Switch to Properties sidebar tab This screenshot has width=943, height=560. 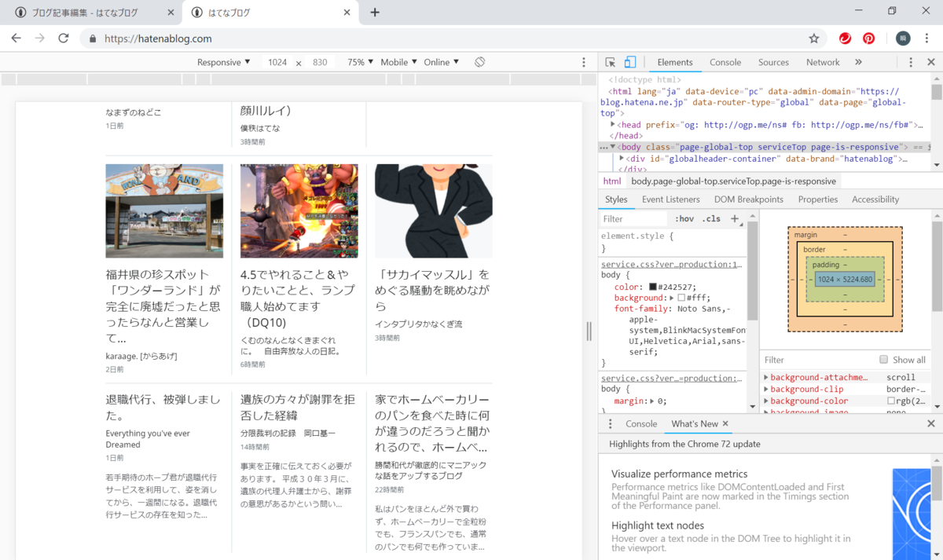818,199
